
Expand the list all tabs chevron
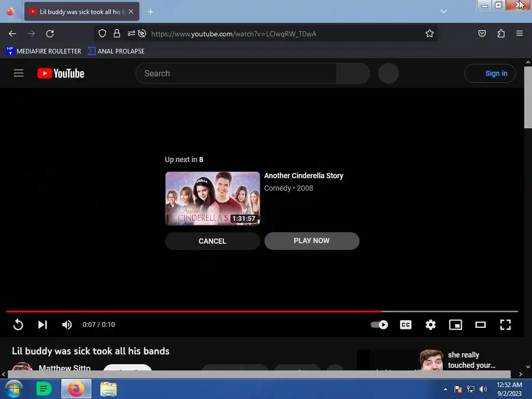pos(444,11)
